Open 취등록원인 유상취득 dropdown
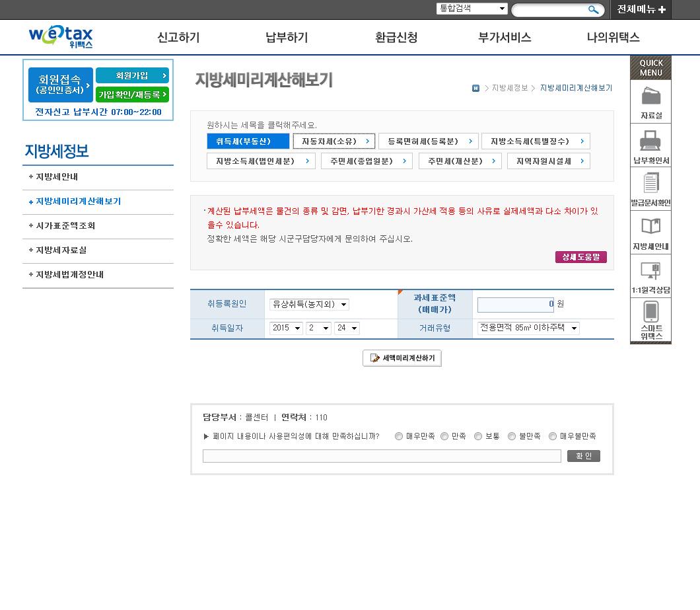700x610 pixels. tap(309, 304)
